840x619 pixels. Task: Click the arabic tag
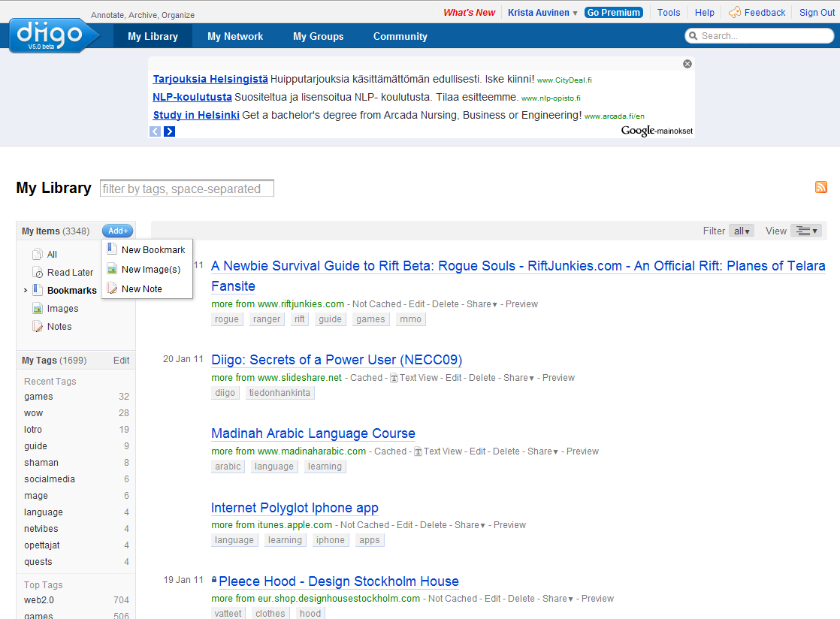228,467
